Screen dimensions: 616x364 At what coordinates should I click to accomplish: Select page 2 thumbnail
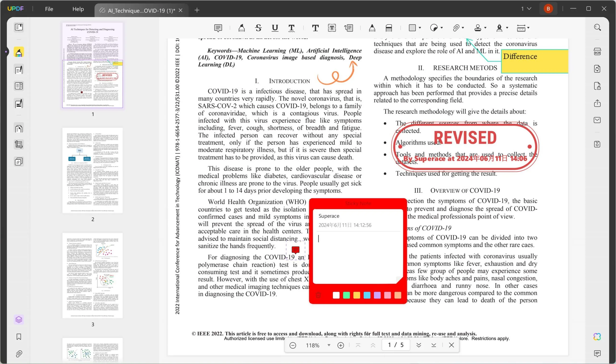[x=92, y=170]
